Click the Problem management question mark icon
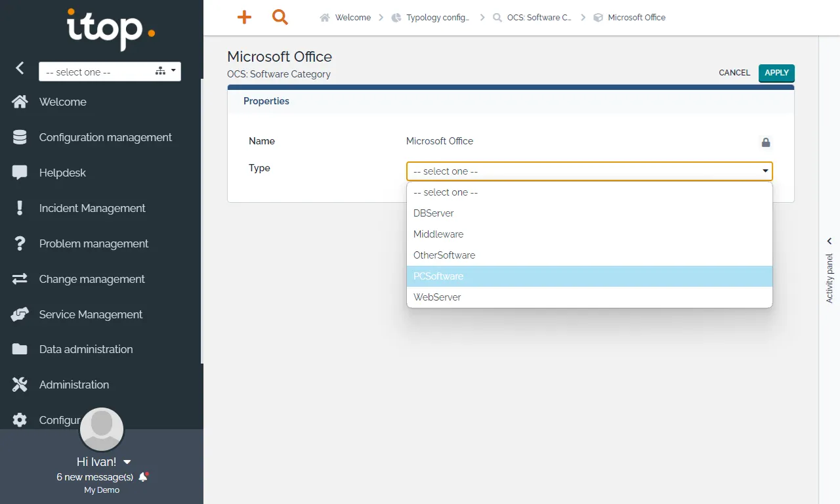 [x=20, y=243]
